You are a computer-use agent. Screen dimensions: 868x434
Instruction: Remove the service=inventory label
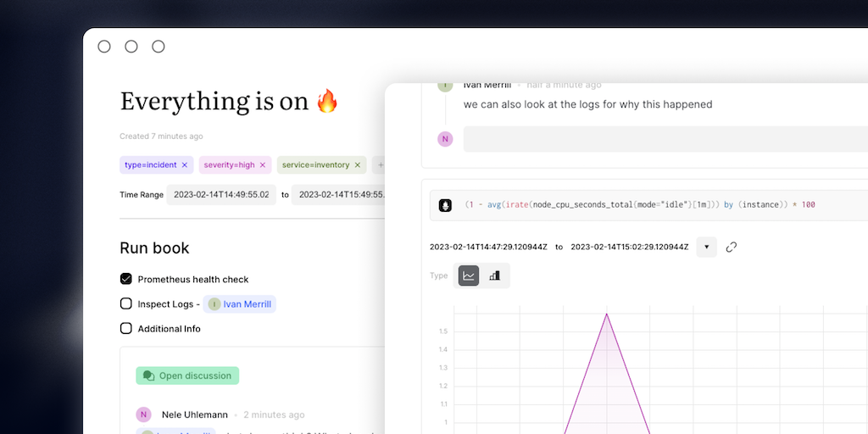coord(357,165)
